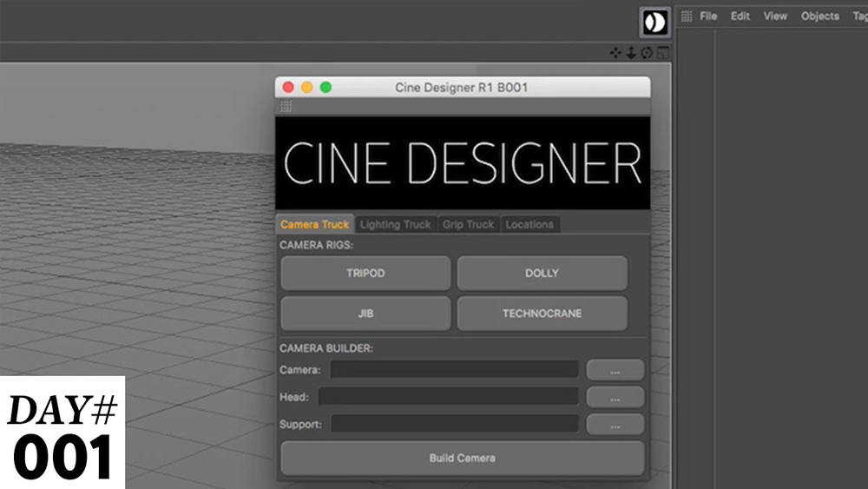Screen dimensions: 868x489
Task: Click the Build Camera button
Action: pyautogui.click(x=463, y=458)
